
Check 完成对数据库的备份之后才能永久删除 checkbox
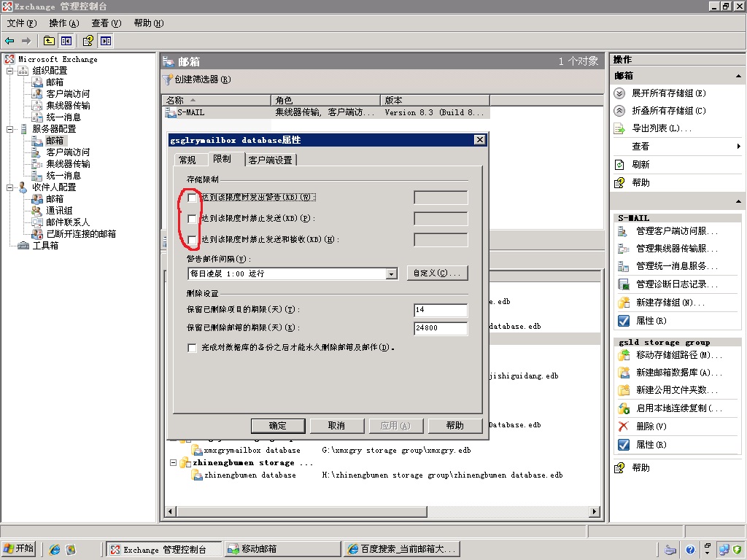tap(192, 348)
